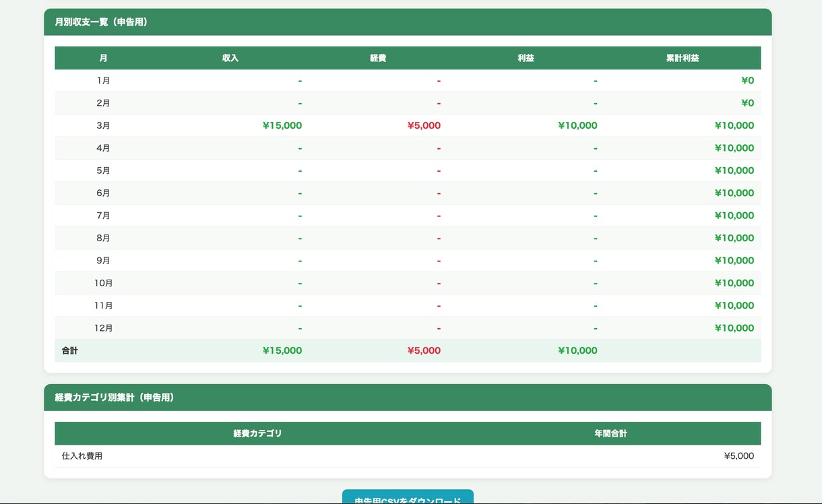Click the 利益 column header

coord(526,58)
